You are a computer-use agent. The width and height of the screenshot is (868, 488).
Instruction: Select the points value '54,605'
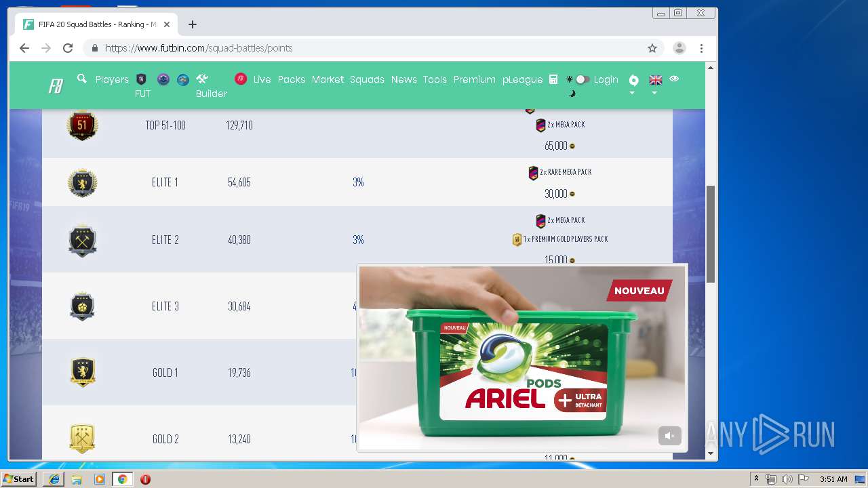click(x=239, y=182)
